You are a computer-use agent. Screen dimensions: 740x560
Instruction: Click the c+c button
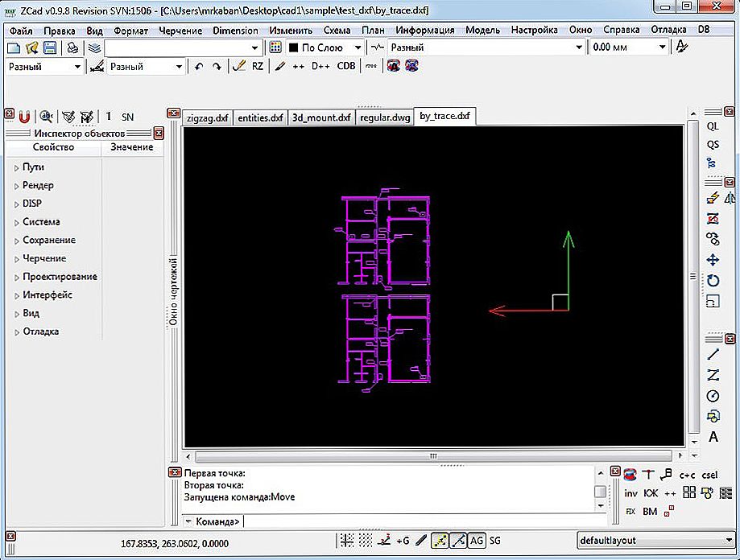click(x=687, y=476)
